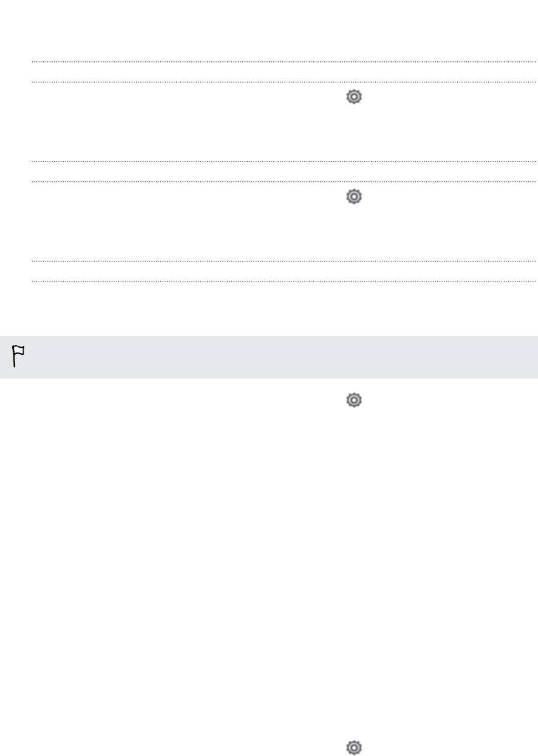Select the settings gear nearest the page bottom
Screen dimensions: 538x756
tap(353, 748)
